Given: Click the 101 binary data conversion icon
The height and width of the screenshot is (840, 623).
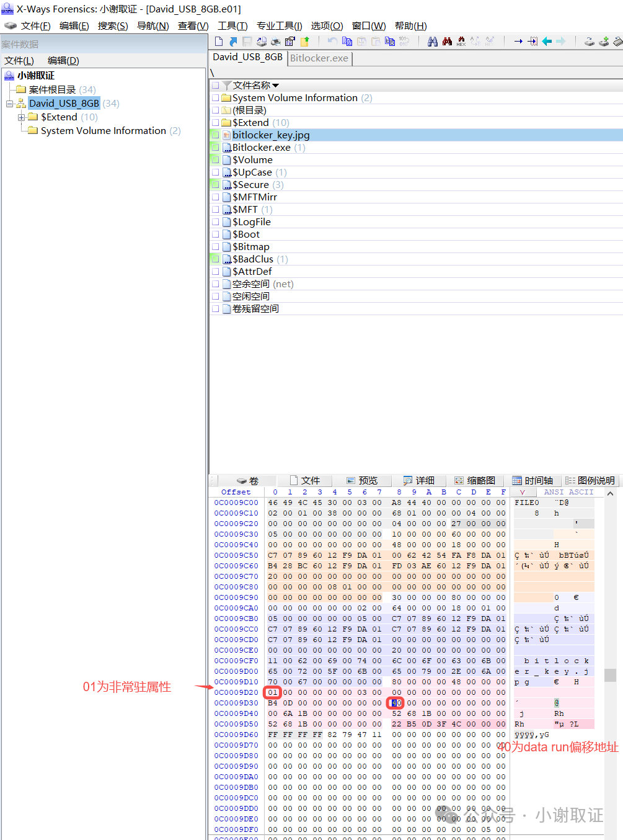Looking at the screenshot, I should (404, 42).
